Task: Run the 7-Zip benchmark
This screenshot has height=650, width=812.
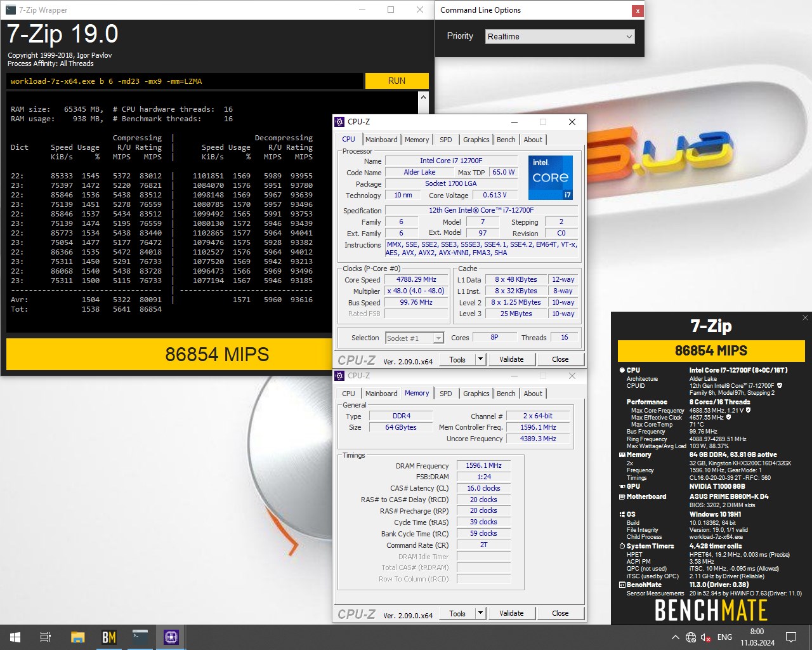Action: pos(396,81)
